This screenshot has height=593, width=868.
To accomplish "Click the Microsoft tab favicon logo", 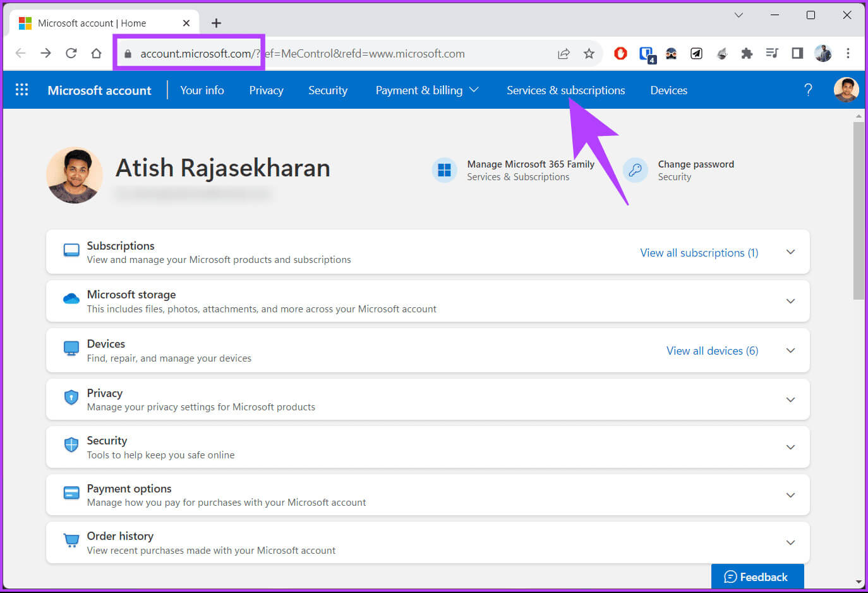I will (x=25, y=23).
